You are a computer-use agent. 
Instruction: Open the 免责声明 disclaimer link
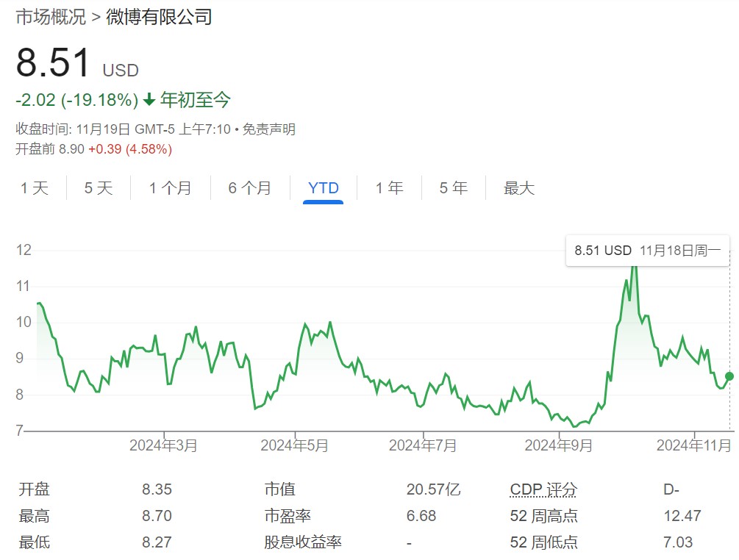[x=268, y=129]
